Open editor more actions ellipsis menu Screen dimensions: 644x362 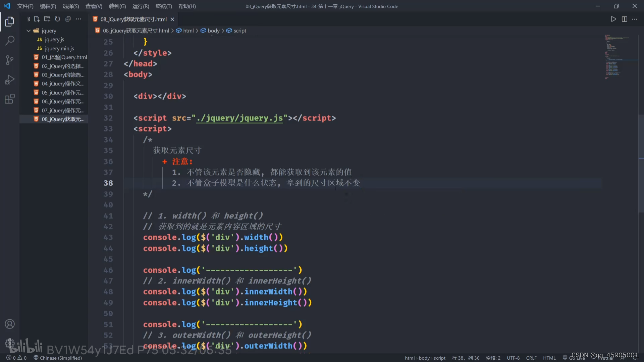pyautogui.click(x=635, y=19)
